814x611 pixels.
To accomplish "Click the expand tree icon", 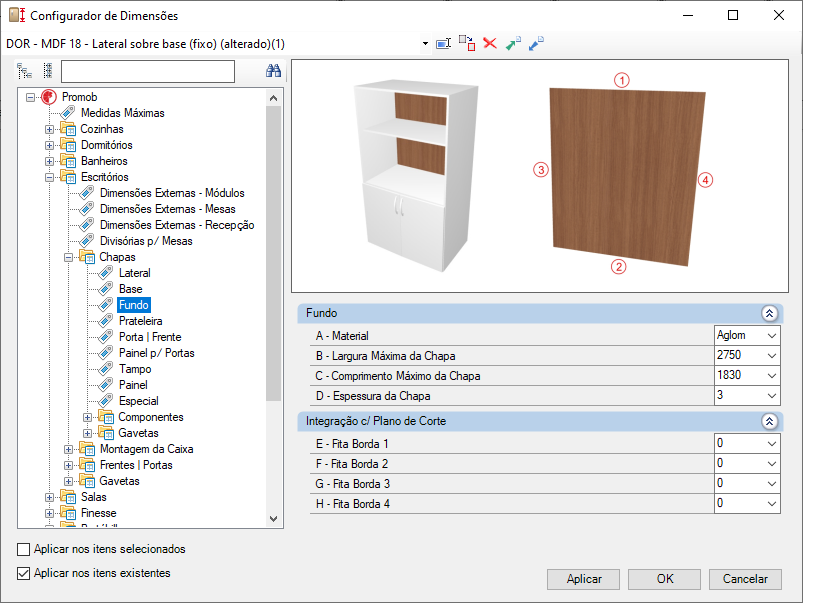I will [24, 71].
